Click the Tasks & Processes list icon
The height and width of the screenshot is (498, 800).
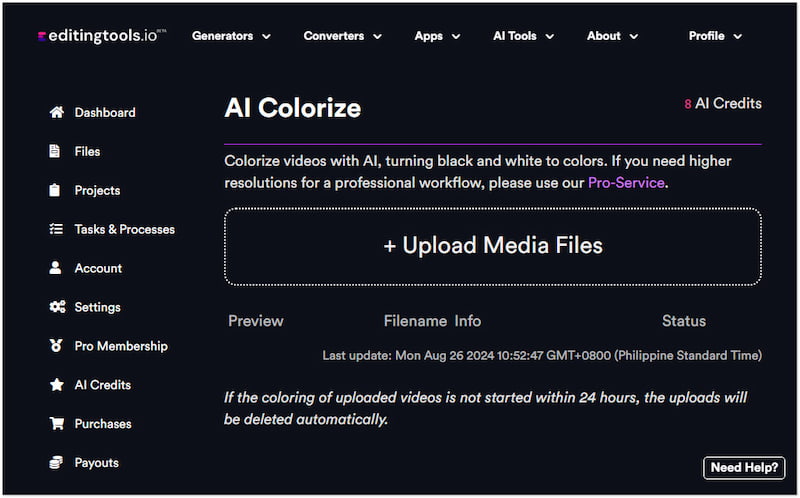coord(56,230)
